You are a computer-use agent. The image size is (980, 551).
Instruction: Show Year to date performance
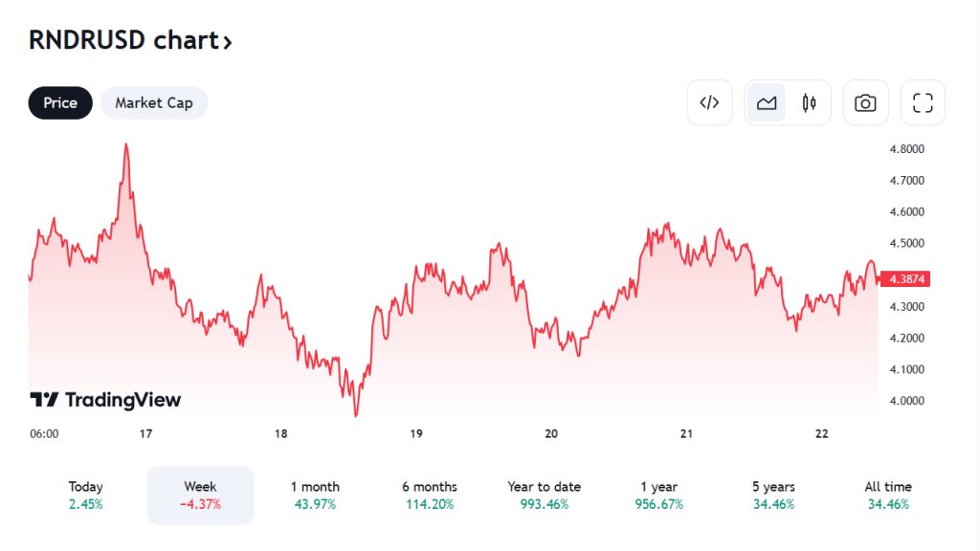pyautogui.click(x=545, y=495)
